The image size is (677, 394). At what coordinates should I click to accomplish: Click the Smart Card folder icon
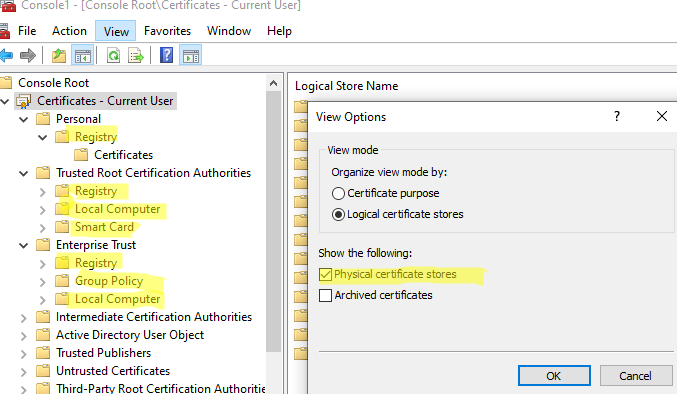pos(62,227)
